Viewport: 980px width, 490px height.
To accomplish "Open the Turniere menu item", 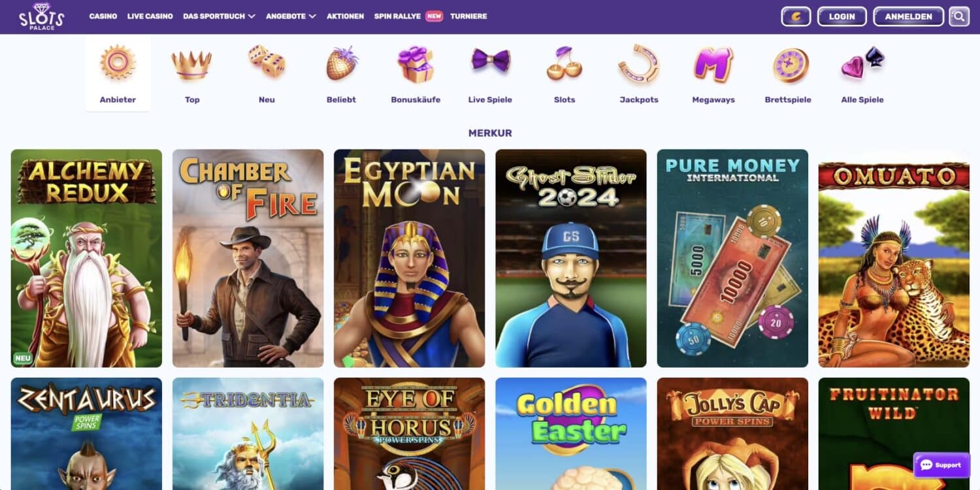I will [x=468, y=16].
